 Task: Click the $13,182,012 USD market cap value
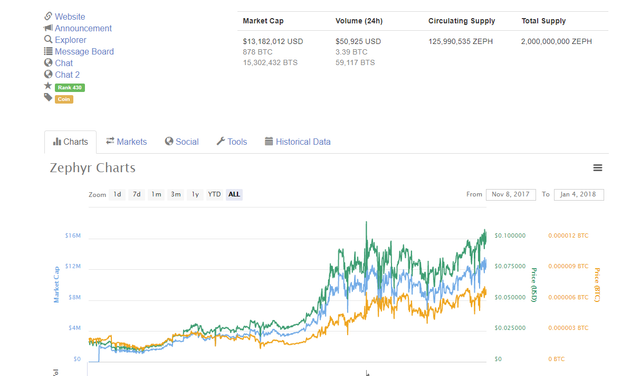point(273,41)
